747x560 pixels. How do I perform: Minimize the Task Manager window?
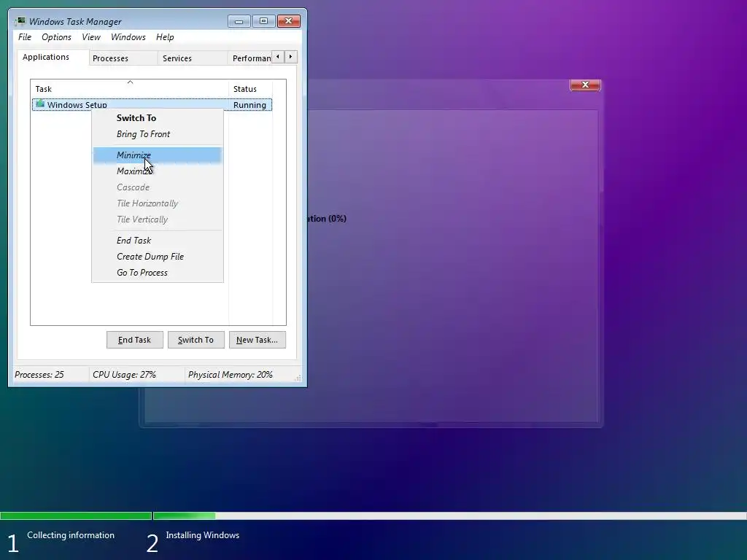(239, 21)
